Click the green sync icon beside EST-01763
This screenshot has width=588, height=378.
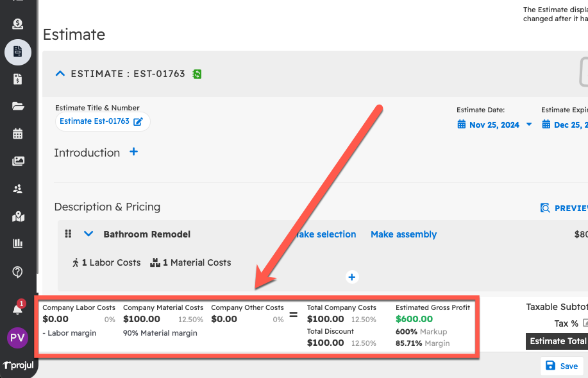[x=197, y=74]
